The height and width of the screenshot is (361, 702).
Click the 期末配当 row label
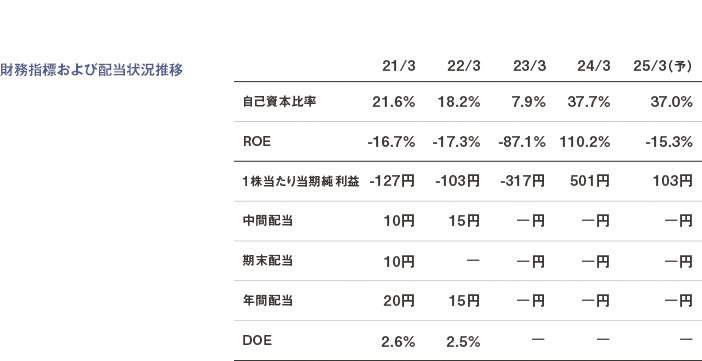coord(267,261)
